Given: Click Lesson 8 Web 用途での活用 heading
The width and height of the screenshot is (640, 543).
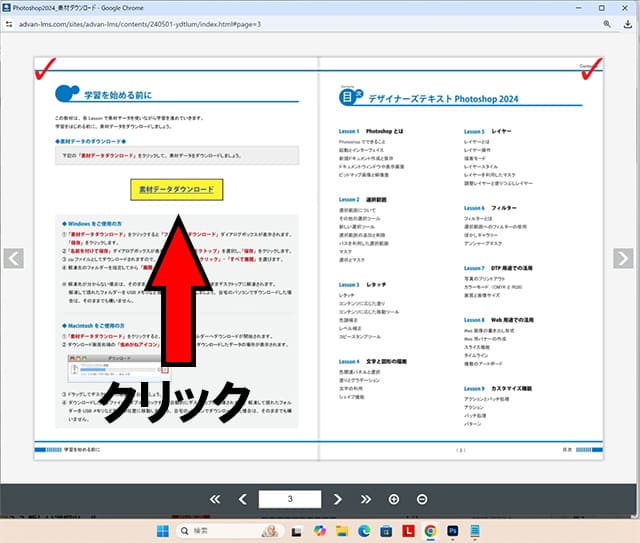Looking at the screenshot, I should (x=499, y=320).
